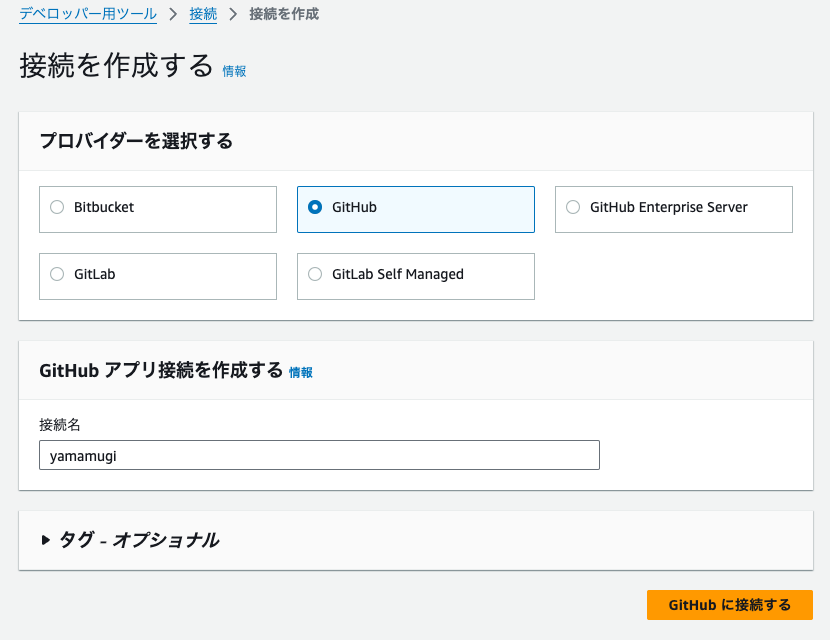Screen dimensions: 830x640
Task: Click the GitLab provider card label
Action: click(95, 274)
